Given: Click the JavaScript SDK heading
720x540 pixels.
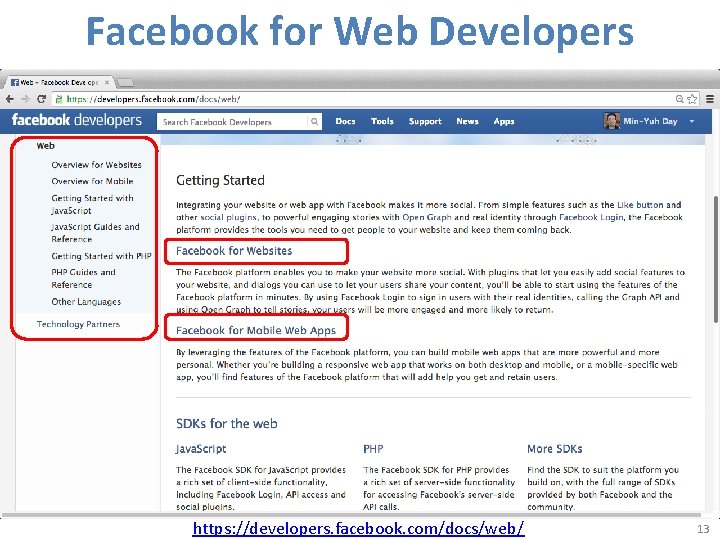Looking at the screenshot, I should [201, 449].
